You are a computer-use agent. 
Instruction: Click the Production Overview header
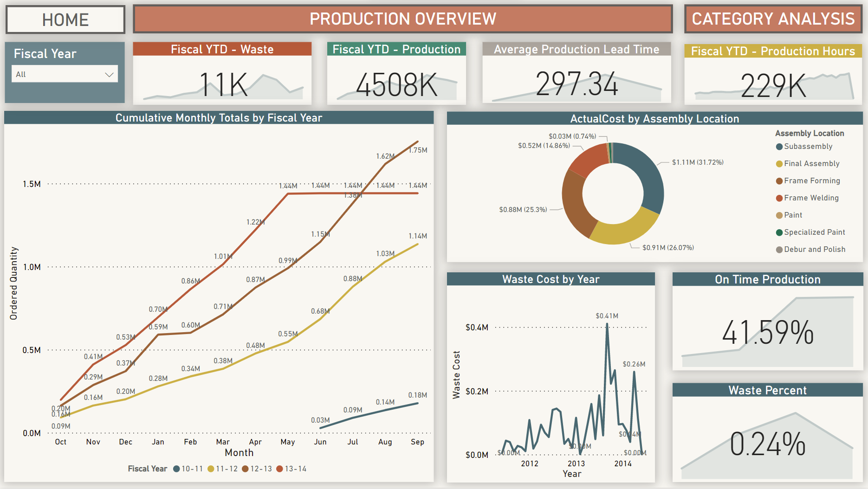[403, 19]
